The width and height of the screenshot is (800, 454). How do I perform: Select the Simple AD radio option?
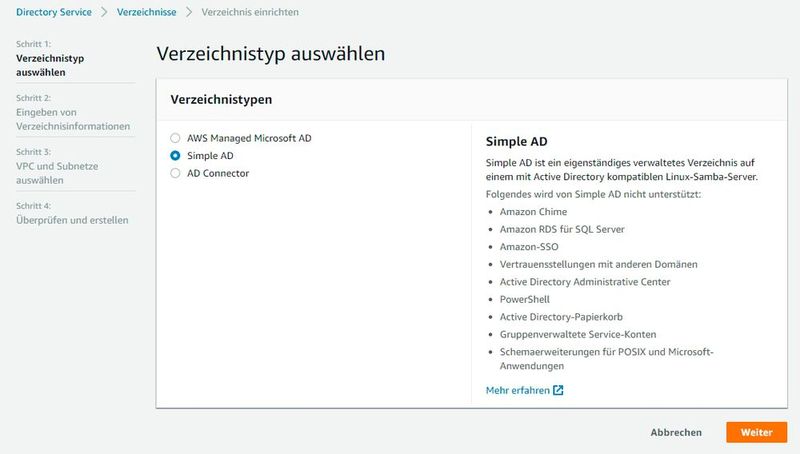(x=175, y=156)
